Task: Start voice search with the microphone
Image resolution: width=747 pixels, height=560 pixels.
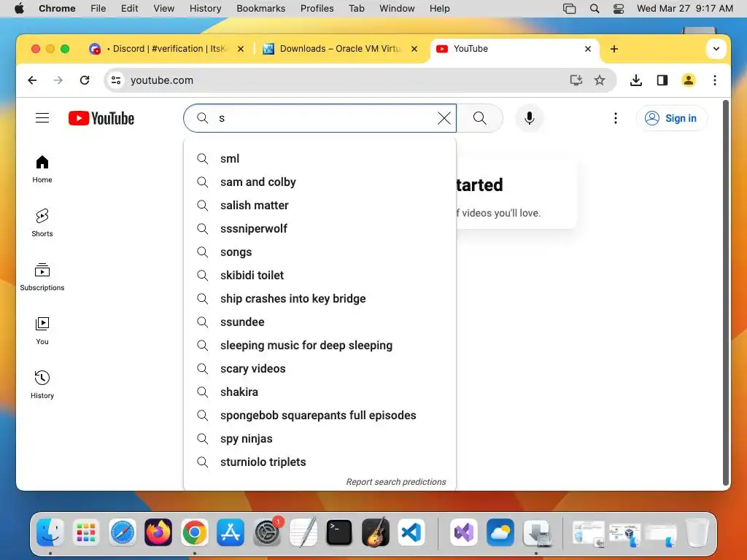Action: [x=530, y=118]
